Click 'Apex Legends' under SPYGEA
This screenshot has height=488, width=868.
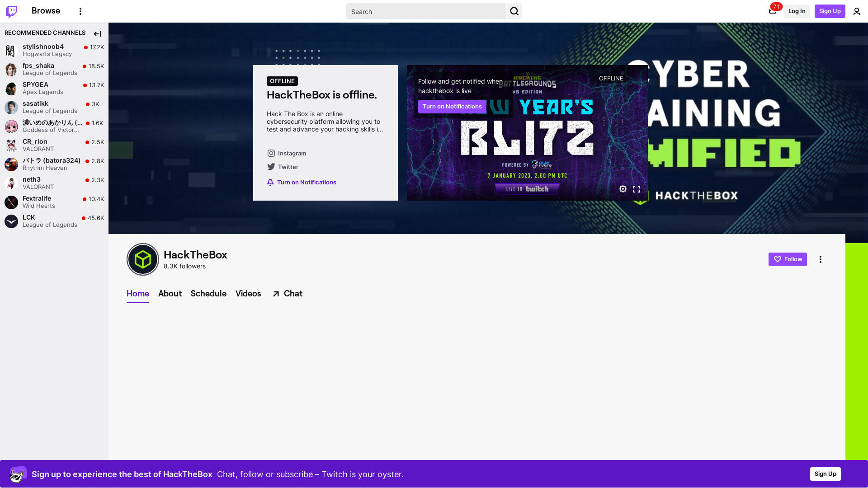coord(43,92)
